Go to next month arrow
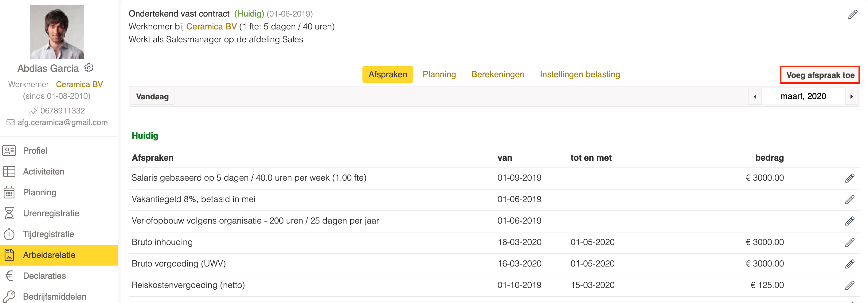The width and height of the screenshot is (868, 303). click(851, 97)
